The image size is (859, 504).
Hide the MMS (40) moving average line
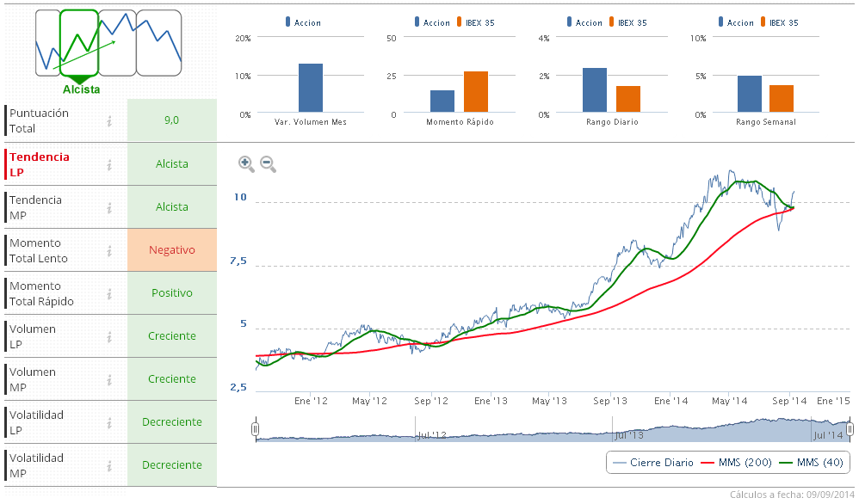813,463
